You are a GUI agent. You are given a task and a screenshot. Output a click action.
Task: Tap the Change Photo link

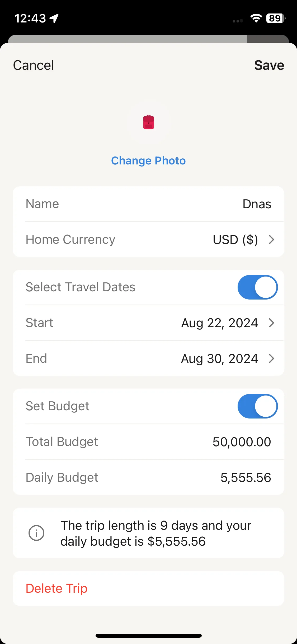click(x=148, y=161)
